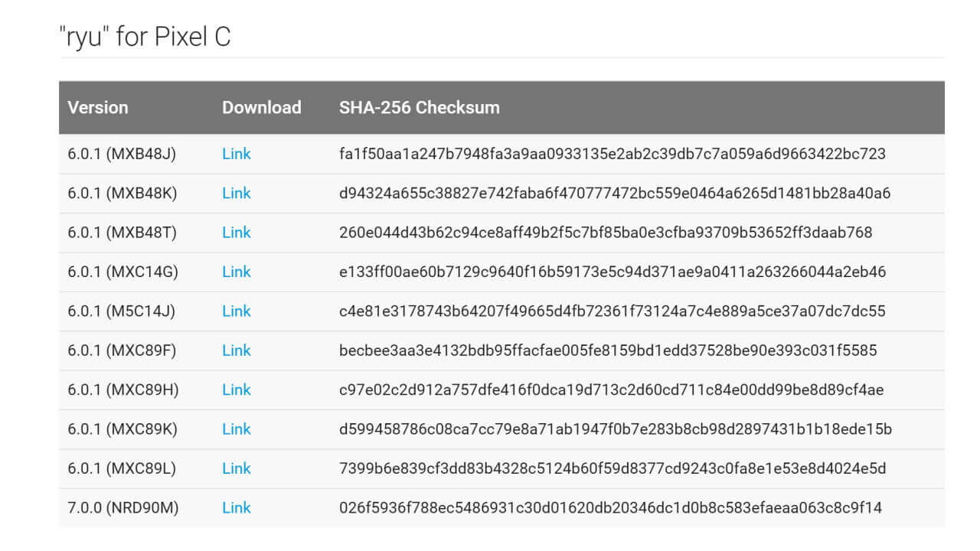
Task: Click the checksum beginning with d5994587
Action: [x=615, y=429]
